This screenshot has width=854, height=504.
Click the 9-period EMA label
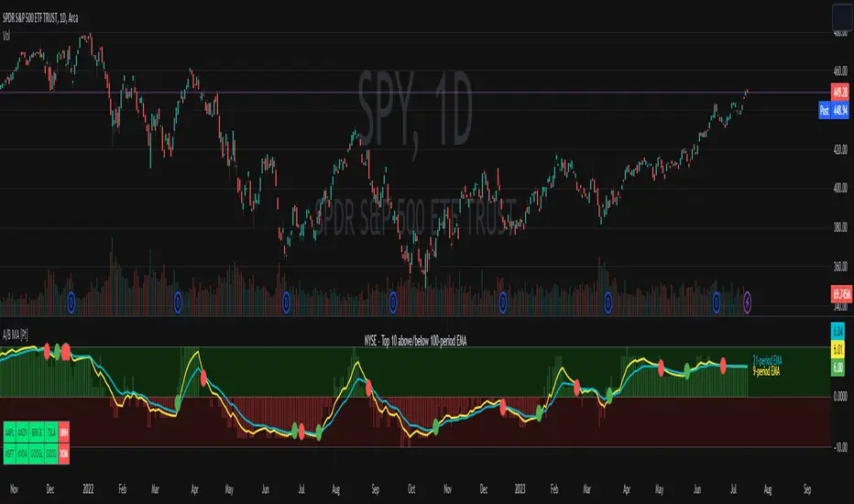(x=766, y=372)
